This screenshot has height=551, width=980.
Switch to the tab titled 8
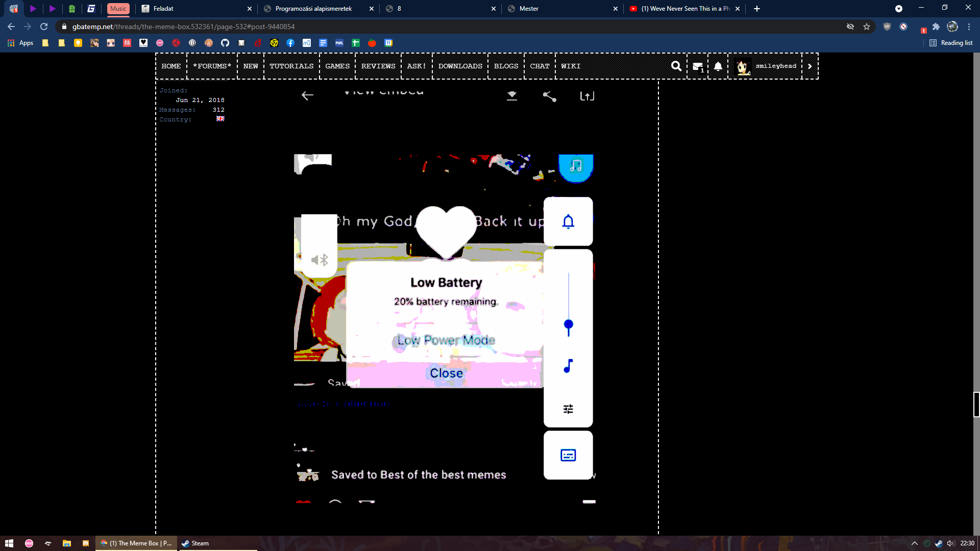click(441, 9)
